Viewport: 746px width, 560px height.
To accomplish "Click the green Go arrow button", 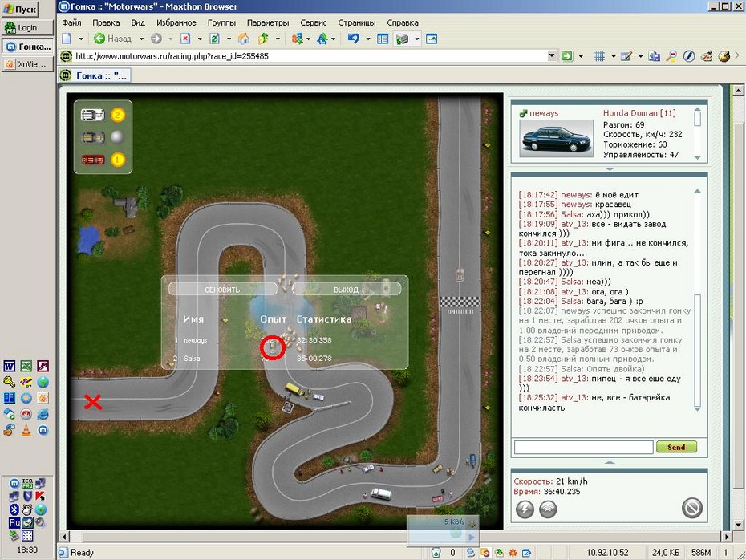I will tap(567, 56).
